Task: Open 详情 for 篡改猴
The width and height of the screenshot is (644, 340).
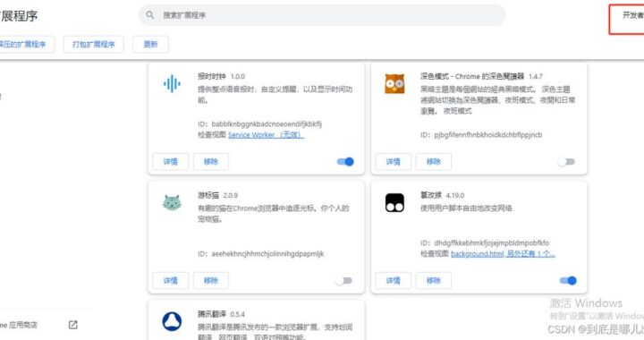Action: tap(393, 281)
